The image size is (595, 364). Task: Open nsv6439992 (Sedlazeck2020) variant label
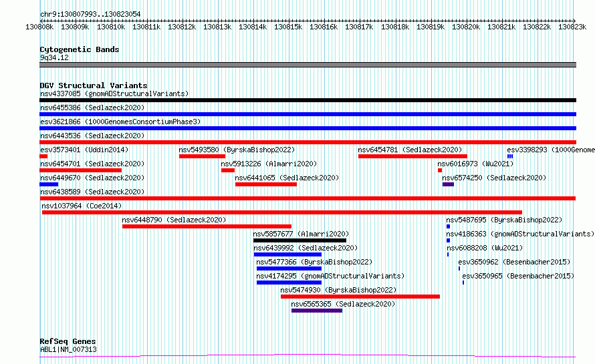[306, 248]
